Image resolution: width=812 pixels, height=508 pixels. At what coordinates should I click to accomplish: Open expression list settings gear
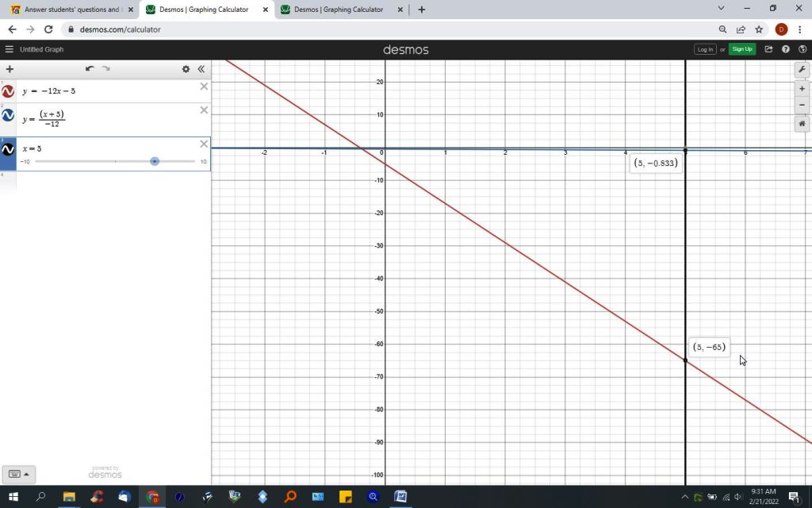click(186, 69)
